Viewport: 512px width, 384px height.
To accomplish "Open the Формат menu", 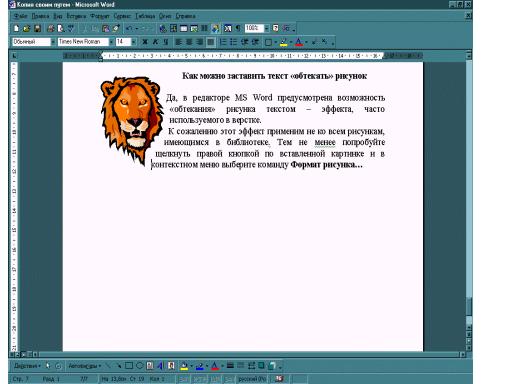I will coord(100,16).
